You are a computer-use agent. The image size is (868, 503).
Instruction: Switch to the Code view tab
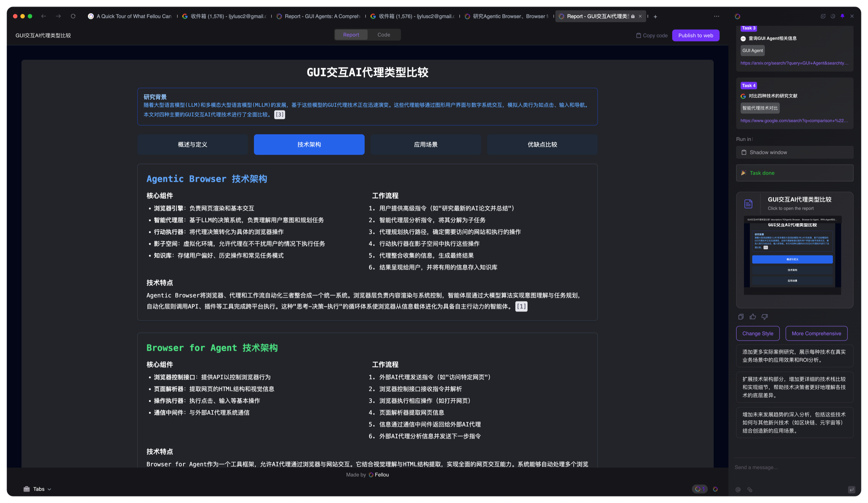pyautogui.click(x=383, y=35)
